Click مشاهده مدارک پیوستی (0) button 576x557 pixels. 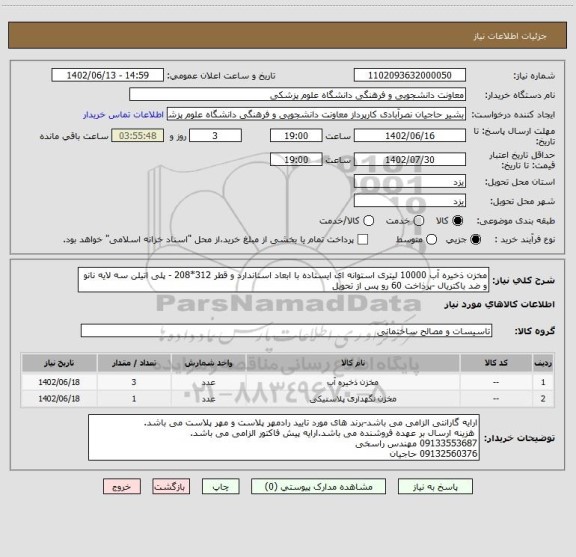[318, 487]
